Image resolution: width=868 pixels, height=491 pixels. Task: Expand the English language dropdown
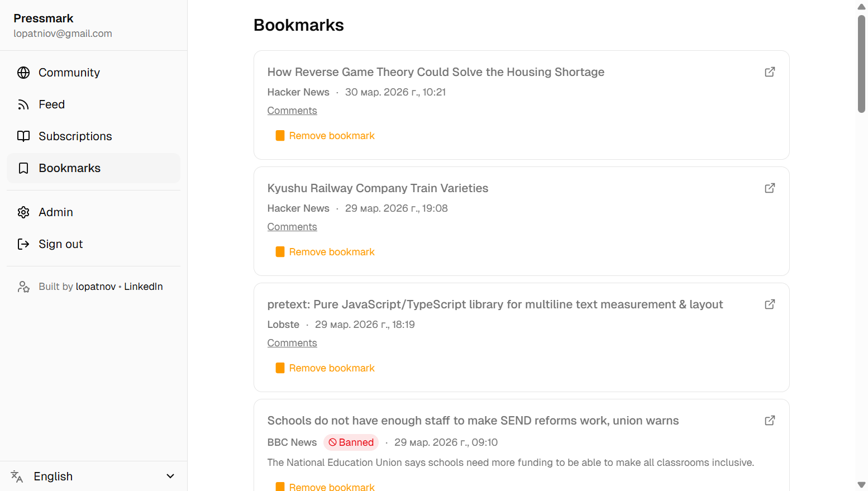tap(170, 476)
